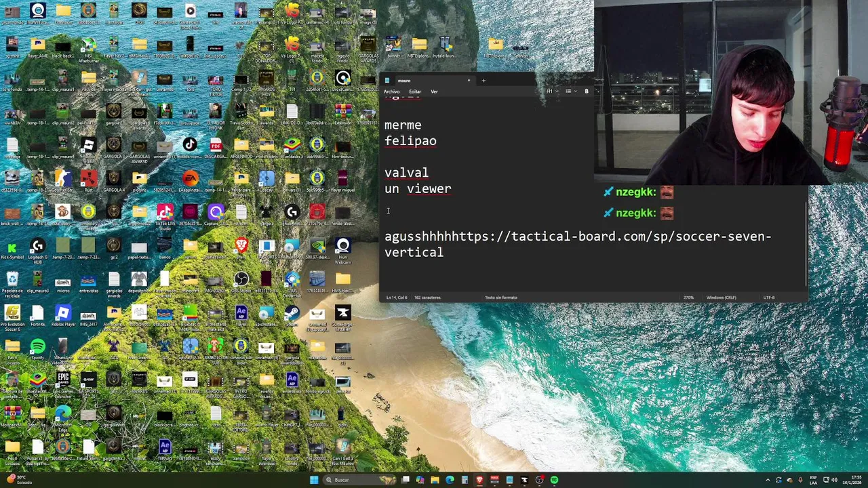Image resolution: width=868 pixels, height=488 pixels.
Task: Select the ModpackM WinRAR archive icon
Action: tap(12, 415)
